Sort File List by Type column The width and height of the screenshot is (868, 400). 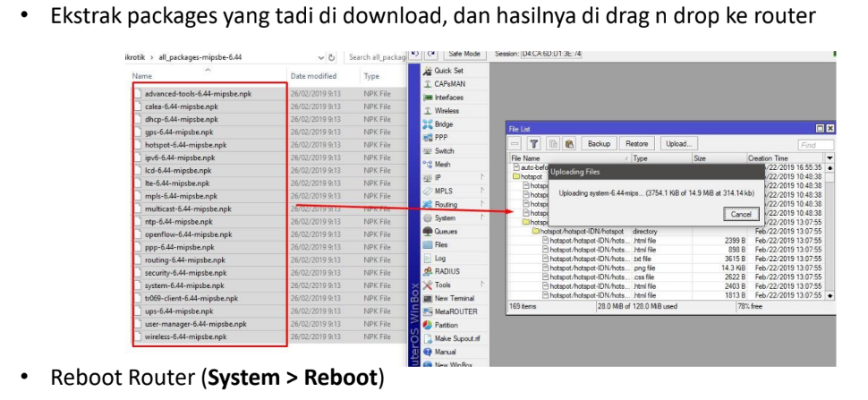(x=661, y=158)
